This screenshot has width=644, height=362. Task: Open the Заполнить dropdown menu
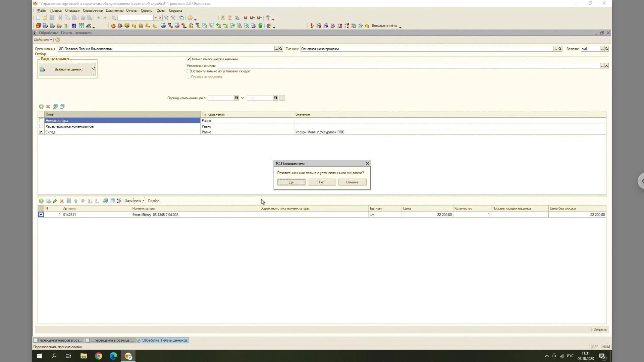pyautogui.click(x=135, y=201)
